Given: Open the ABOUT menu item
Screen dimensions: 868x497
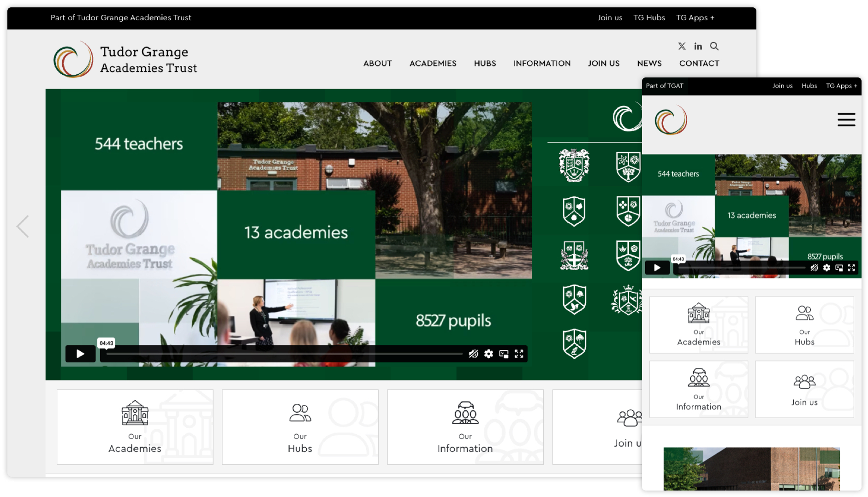Looking at the screenshot, I should click(377, 63).
